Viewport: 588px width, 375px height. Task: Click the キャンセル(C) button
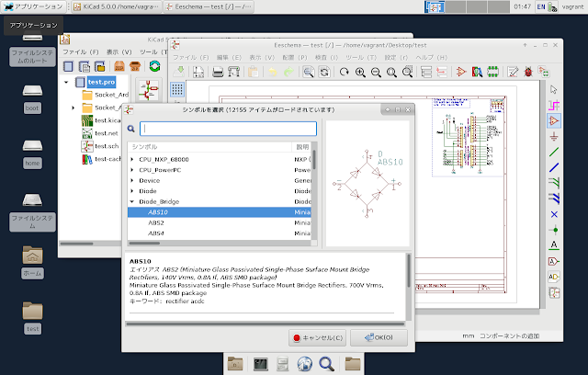[x=317, y=338]
